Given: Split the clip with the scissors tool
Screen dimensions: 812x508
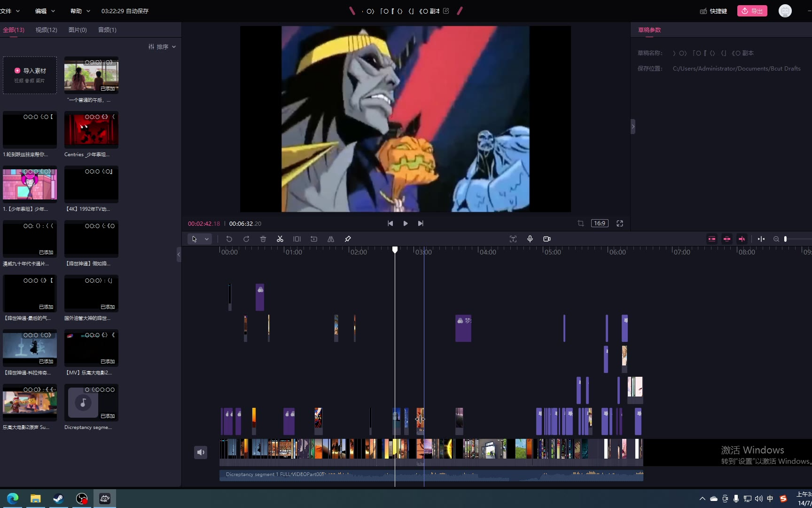Looking at the screenshot, I should [x=280, y=239].
